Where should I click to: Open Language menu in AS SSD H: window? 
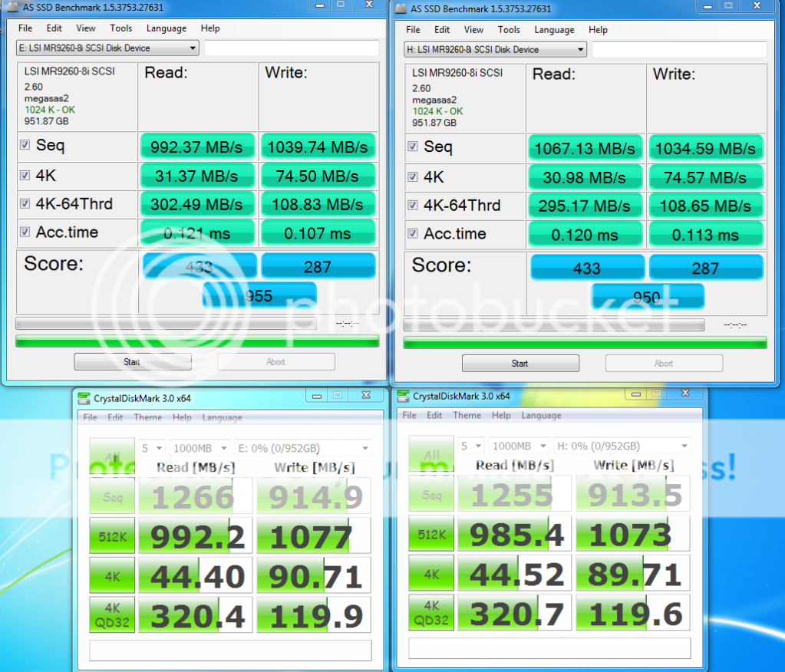pyautogui.click(x=554, y=30)
